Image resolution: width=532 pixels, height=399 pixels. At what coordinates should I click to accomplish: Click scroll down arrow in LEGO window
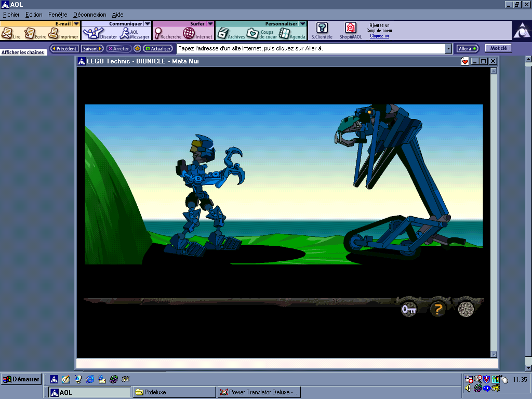(494, 354)
